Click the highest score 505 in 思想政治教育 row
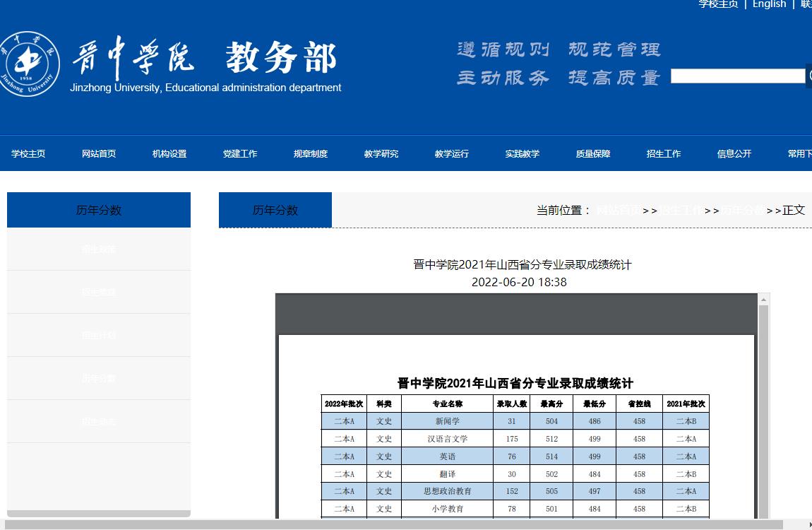 point(551,491)
